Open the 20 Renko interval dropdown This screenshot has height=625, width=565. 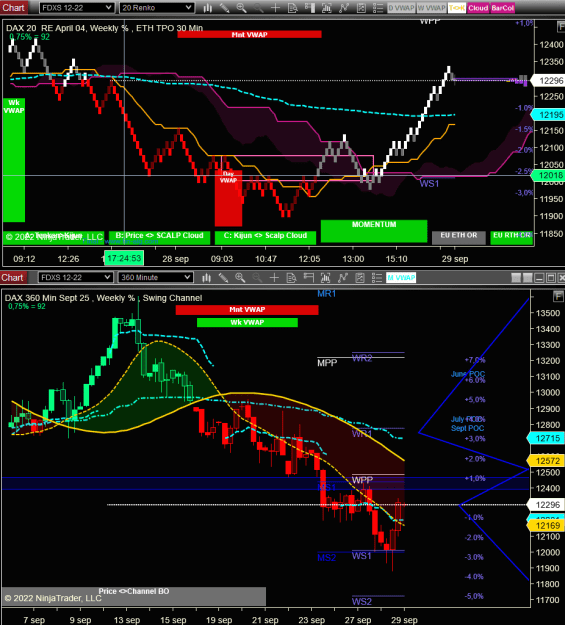point(157,8)
